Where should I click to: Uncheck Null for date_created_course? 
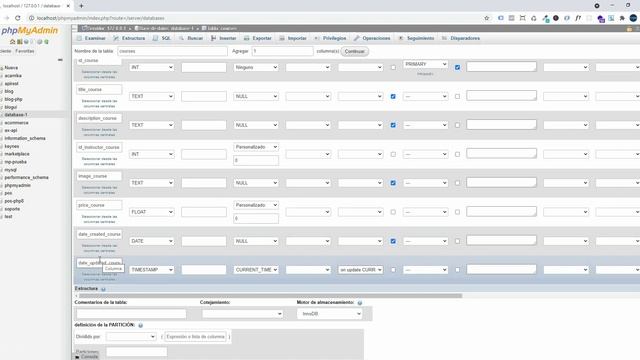393,241
